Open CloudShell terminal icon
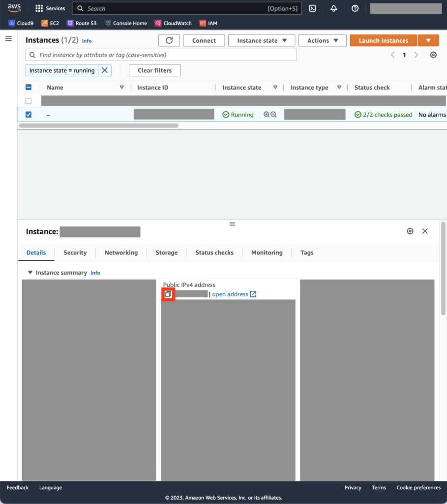 [x=312, y=8]
